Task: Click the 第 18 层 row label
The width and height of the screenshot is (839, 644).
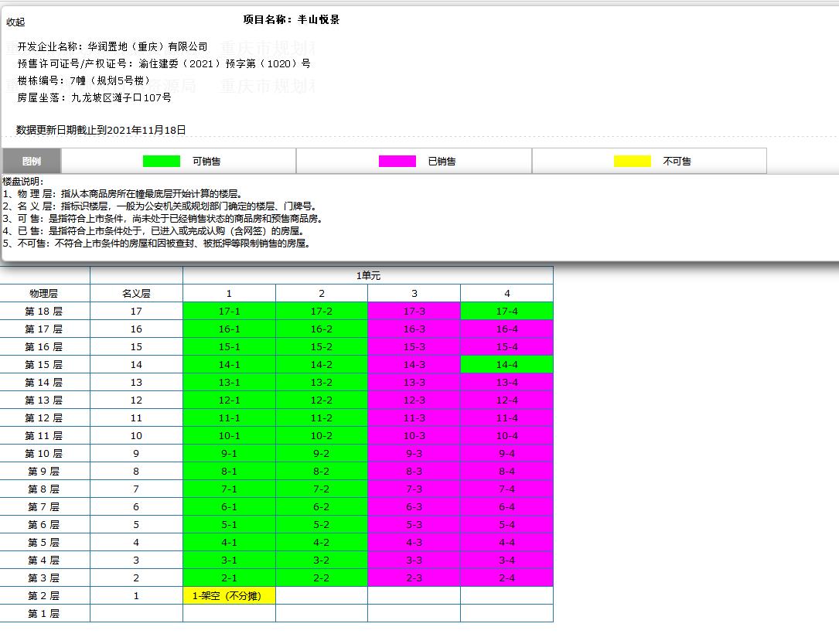Action: click(x=44, y=311)
